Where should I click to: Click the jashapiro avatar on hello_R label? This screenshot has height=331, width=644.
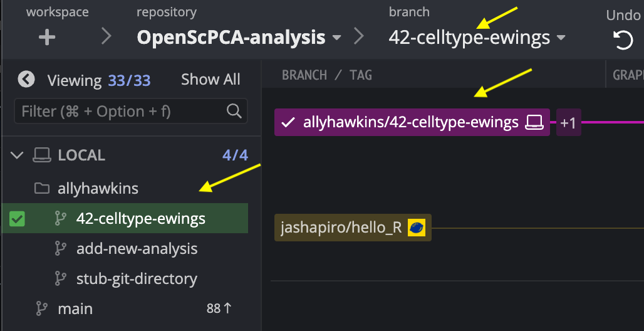click(x=416, y=228)
